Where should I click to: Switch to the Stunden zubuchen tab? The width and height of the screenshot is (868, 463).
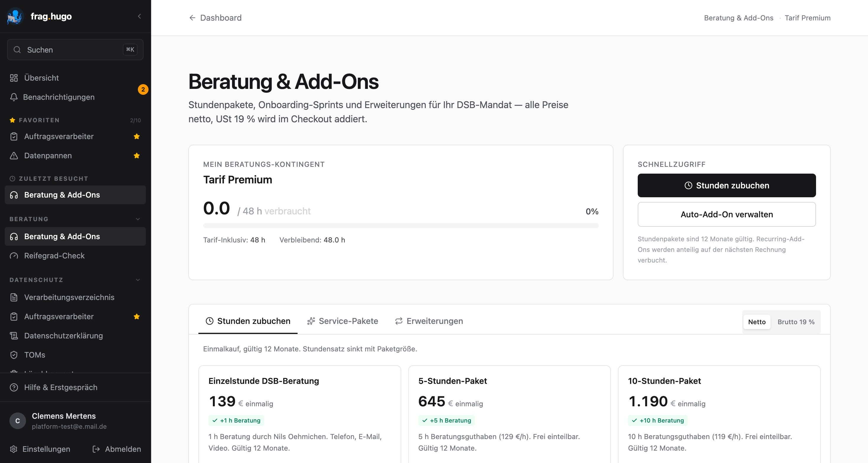point(248,321)
